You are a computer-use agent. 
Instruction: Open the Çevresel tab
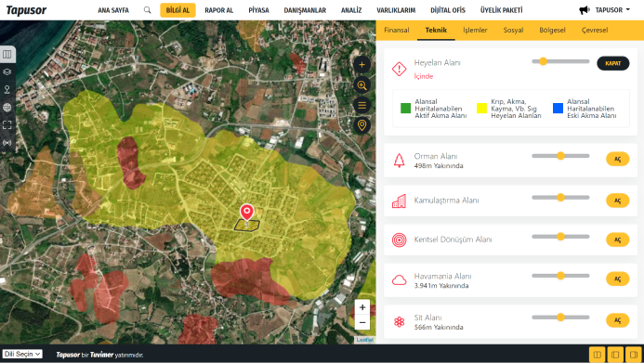point(595,30)
